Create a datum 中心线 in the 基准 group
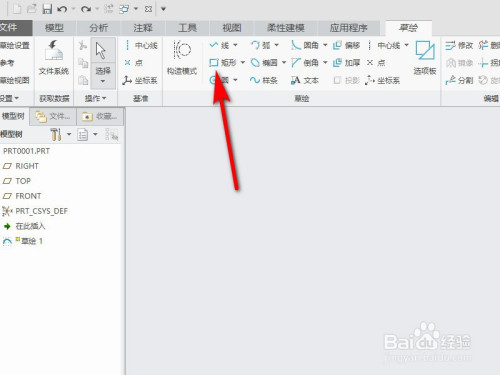This screenshot has height=375, width=500. 141,45
